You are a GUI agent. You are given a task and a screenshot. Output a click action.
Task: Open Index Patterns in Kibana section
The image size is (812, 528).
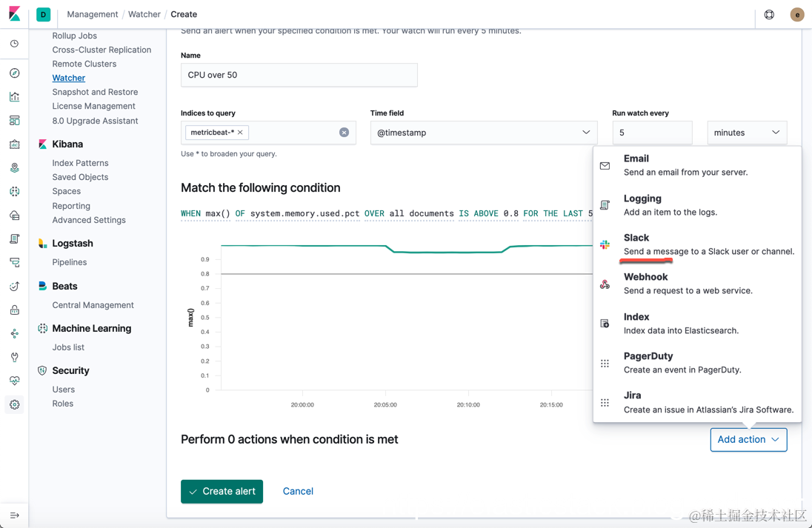[x=80, y=163]
